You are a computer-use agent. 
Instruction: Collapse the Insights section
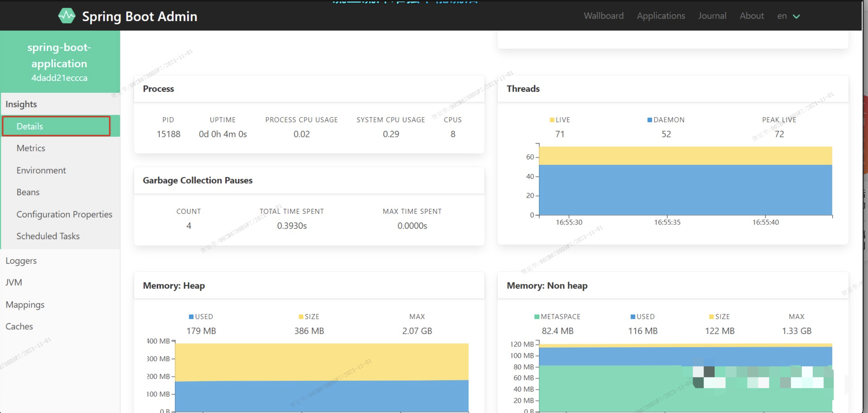pos(21,104)
